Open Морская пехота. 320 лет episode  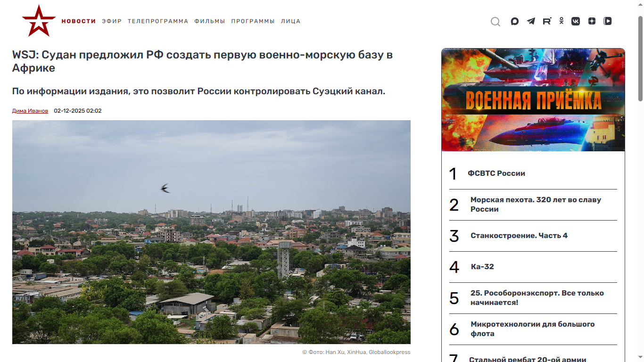pyautogui.click(x=536, y=205)
